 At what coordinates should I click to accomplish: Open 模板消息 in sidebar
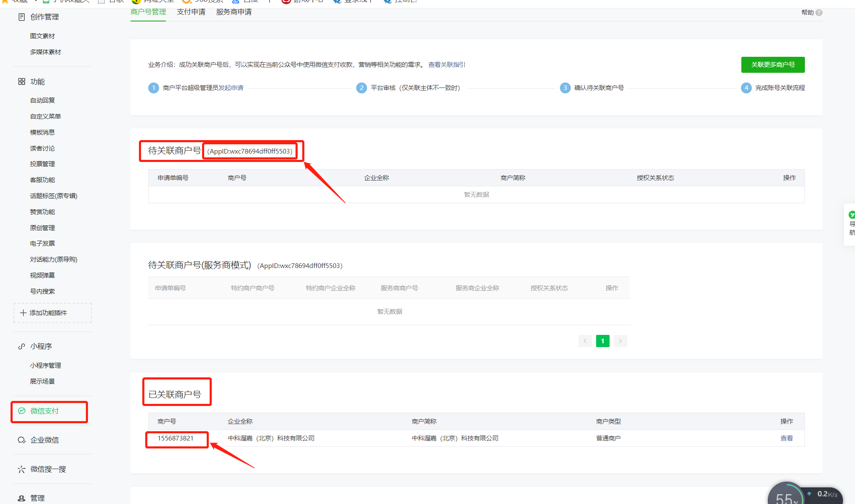[x=42, y=132]
